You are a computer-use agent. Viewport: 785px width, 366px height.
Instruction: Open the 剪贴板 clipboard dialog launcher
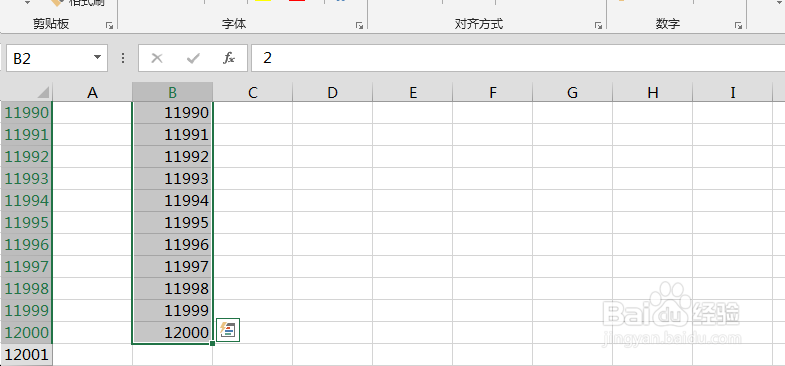pos(109,25)
